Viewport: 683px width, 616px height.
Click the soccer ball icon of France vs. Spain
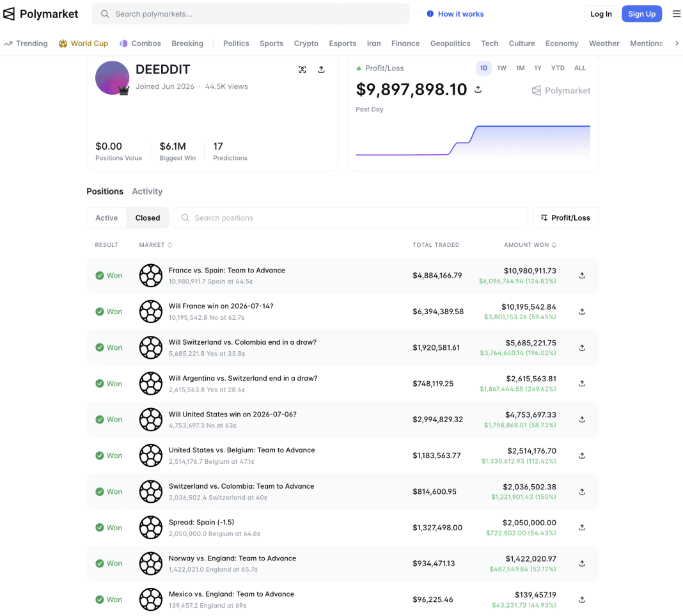151,275
